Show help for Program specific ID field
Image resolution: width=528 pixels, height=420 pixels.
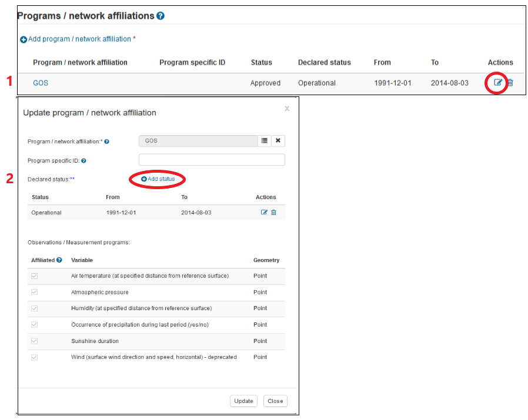point(84,161)
